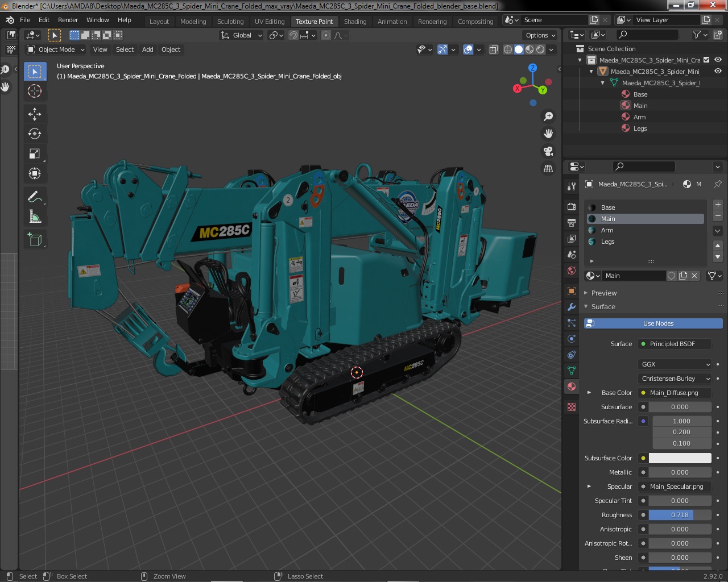The image size is (728, 582).
Task: Open the Object Data properties tab
Action: coord(572,371)
